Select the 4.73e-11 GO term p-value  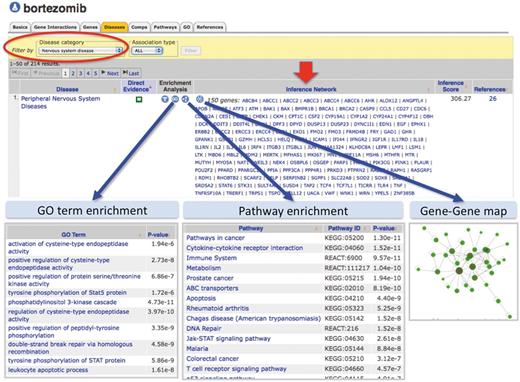pos(161,302)
